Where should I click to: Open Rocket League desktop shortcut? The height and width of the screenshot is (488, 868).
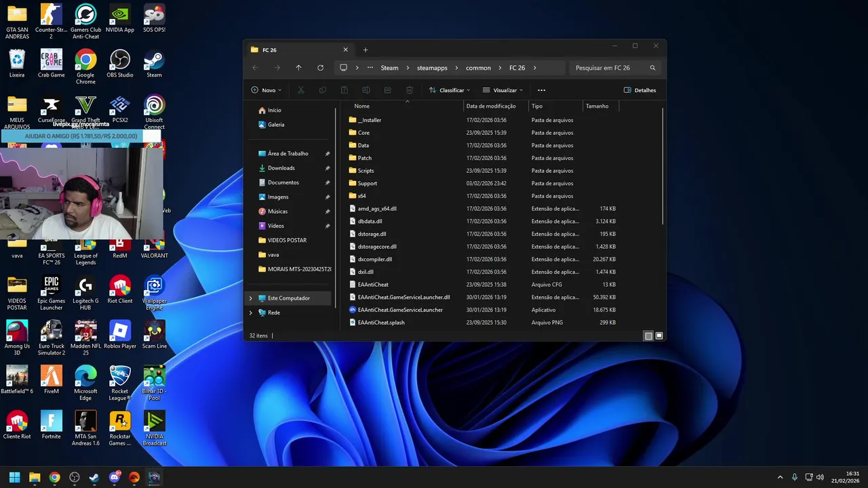pos(120,384)
